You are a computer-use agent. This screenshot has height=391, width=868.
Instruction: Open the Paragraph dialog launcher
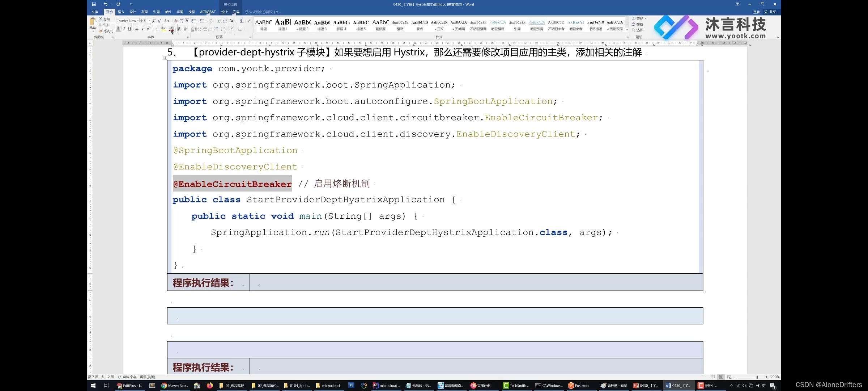click(x=250, y=37)
